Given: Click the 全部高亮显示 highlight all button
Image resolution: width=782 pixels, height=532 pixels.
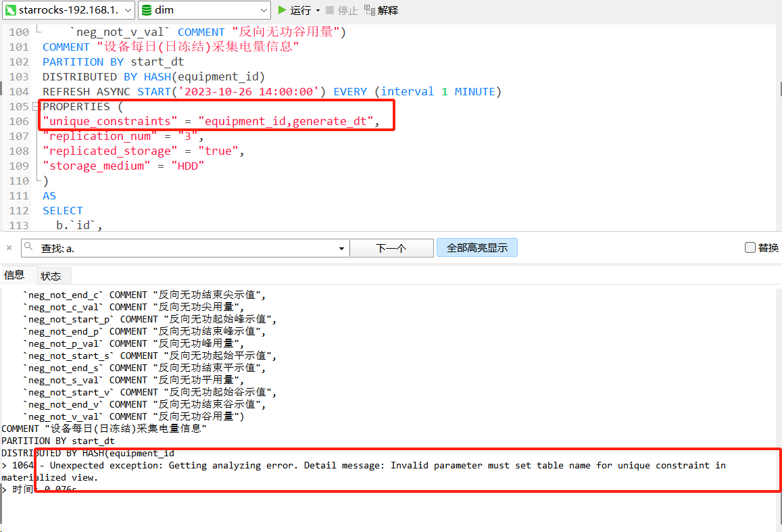Looking at the screenshot, I should (x=476, y=248).
